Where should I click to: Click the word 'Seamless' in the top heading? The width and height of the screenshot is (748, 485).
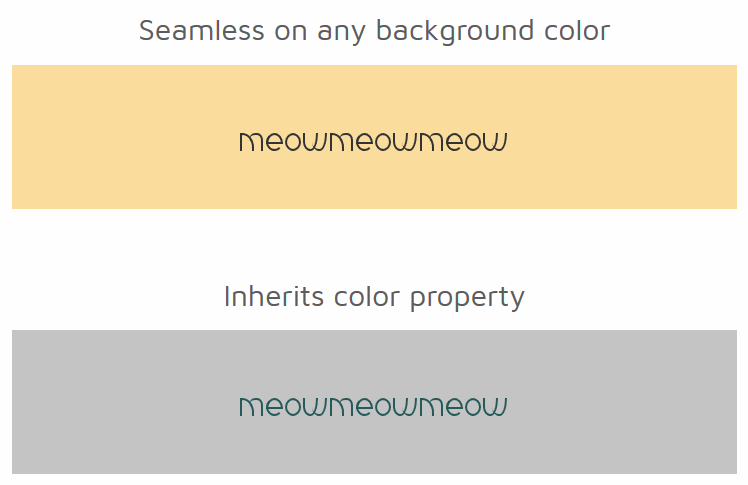(201, 31)
